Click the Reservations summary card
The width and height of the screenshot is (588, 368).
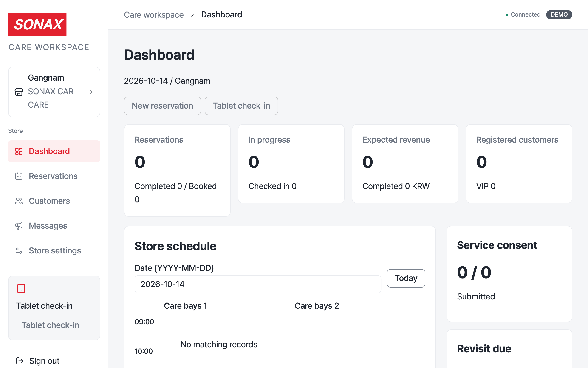point(177,170)
